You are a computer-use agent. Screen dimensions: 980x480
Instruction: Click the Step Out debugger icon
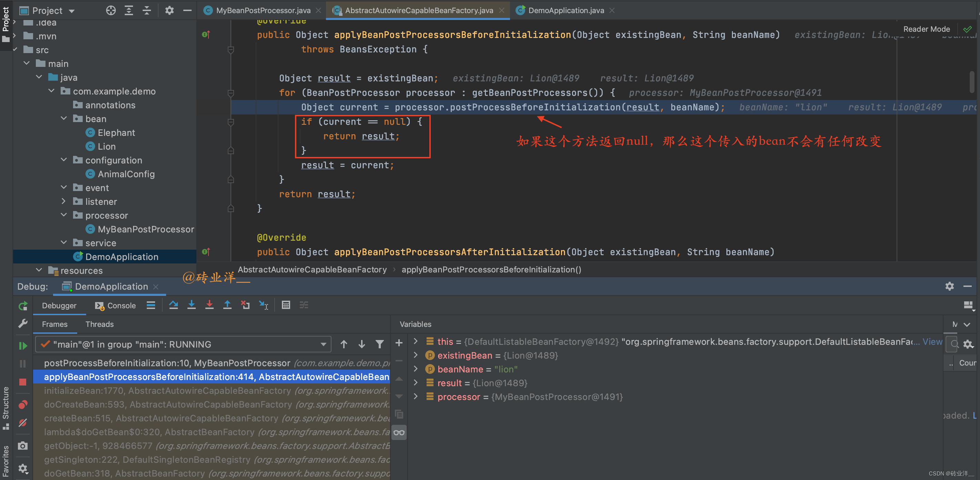(x=227, y=305)
